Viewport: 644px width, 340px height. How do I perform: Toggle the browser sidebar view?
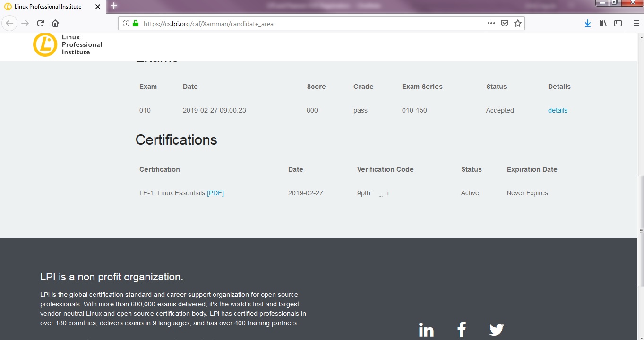(618, 22)
